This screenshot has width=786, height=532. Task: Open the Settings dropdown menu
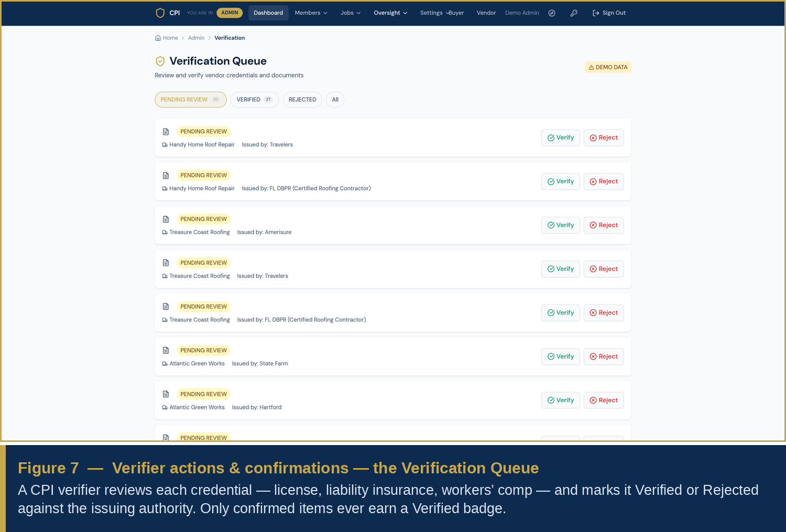[x=434, y=13]
